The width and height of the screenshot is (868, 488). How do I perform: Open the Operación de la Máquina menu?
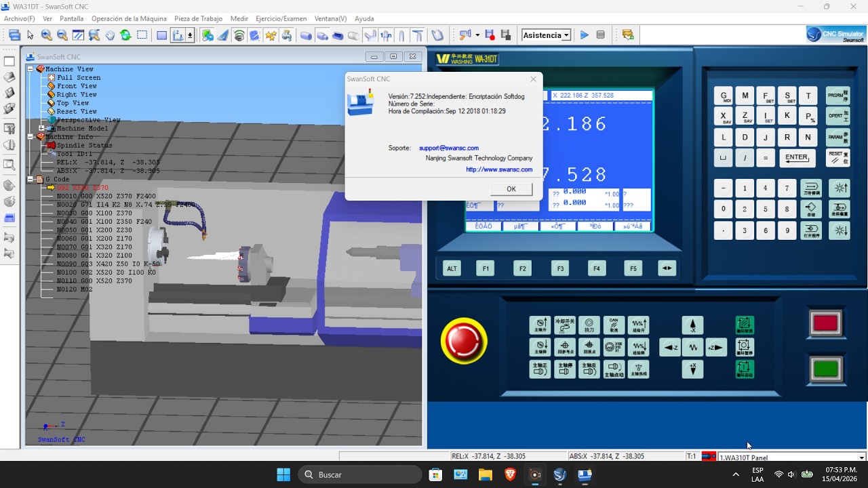(x=129, y=19)
